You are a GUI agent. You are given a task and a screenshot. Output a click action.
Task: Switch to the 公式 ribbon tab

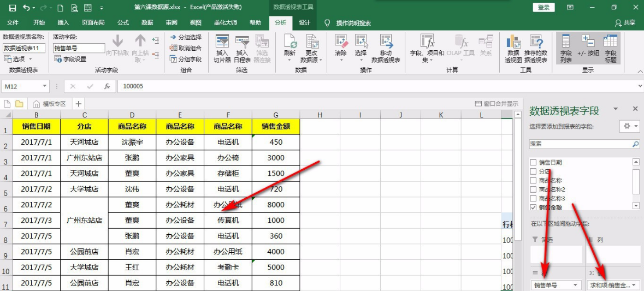(123, 22)
